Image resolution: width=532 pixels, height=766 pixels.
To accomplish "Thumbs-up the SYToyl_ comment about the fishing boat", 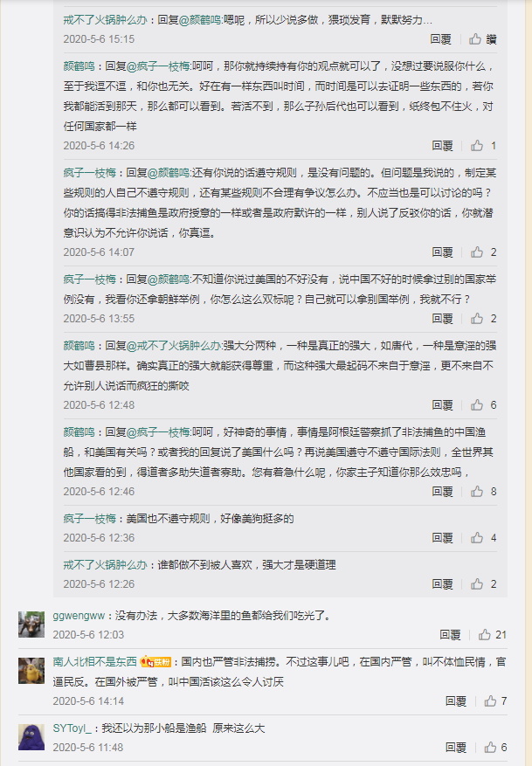I will pos(490,748).
